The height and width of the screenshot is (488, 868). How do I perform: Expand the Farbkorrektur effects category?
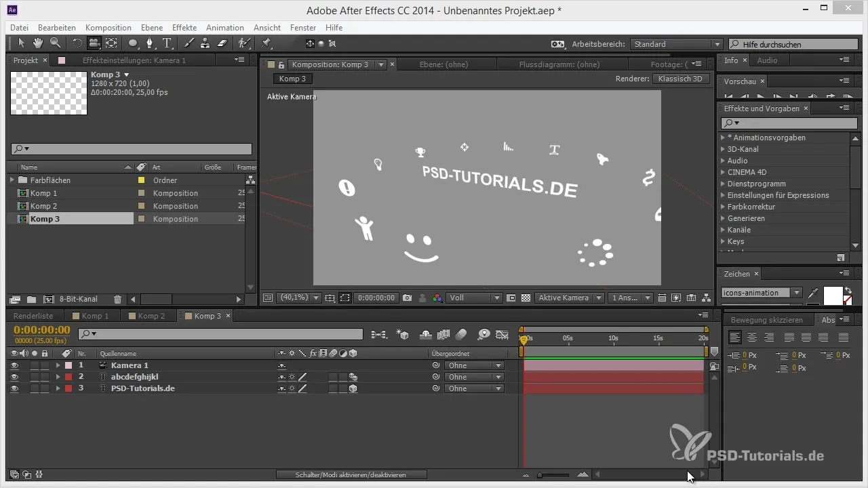point(723,207)
